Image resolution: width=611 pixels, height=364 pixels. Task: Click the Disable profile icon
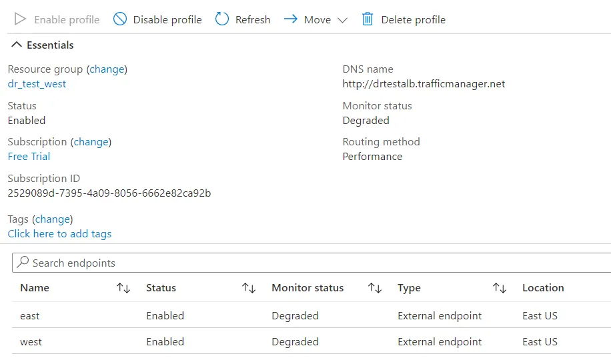tap(120, 19)
